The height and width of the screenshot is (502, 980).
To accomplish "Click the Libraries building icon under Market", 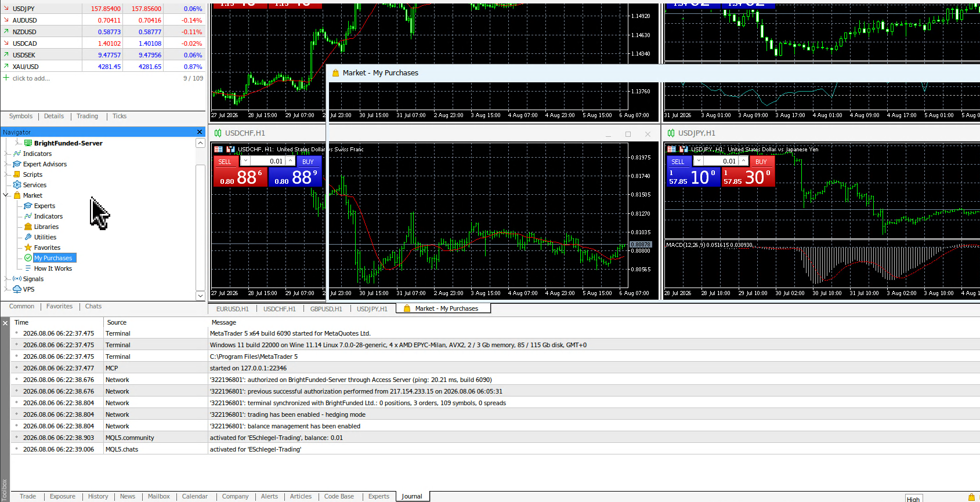I will tap(28, 227).
